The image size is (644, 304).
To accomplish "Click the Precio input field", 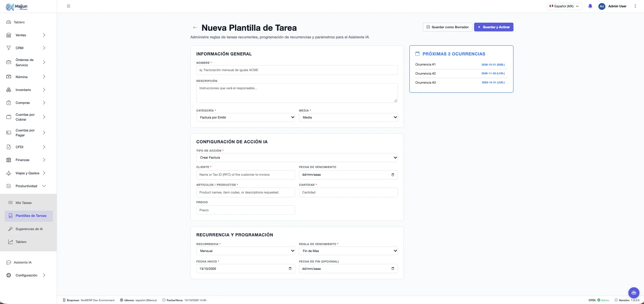I will pyautogui.click(x=246, y=210).
